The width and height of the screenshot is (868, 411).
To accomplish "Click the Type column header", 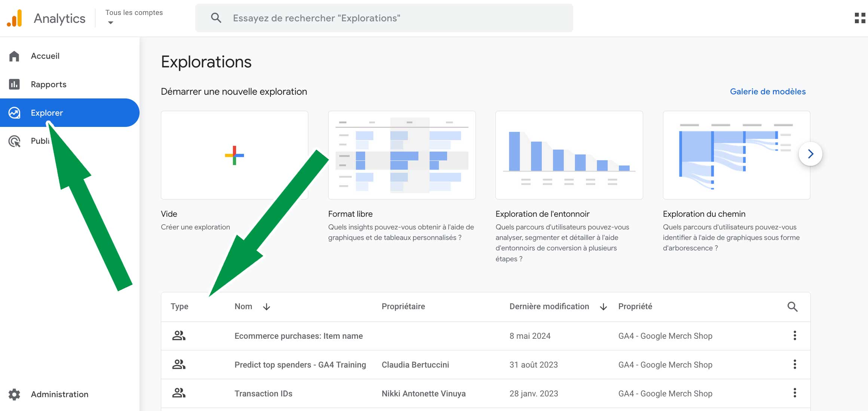I will 180,306.
